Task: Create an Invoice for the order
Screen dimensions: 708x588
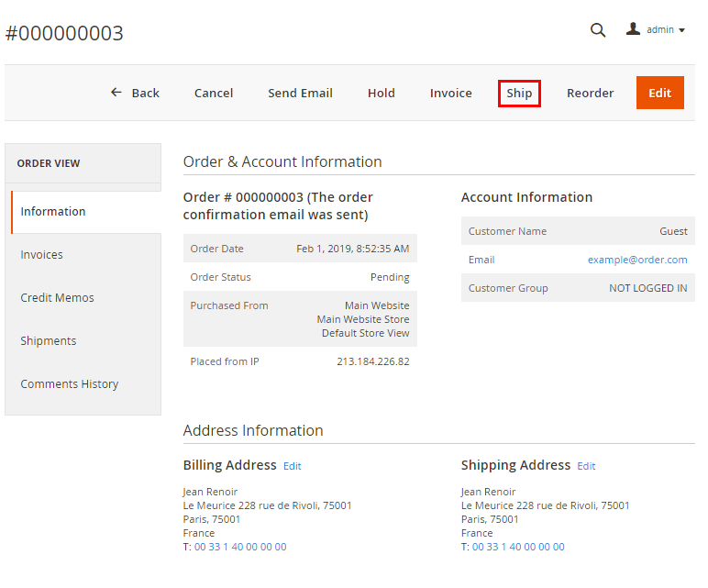Action: click(x=451, y=93)
